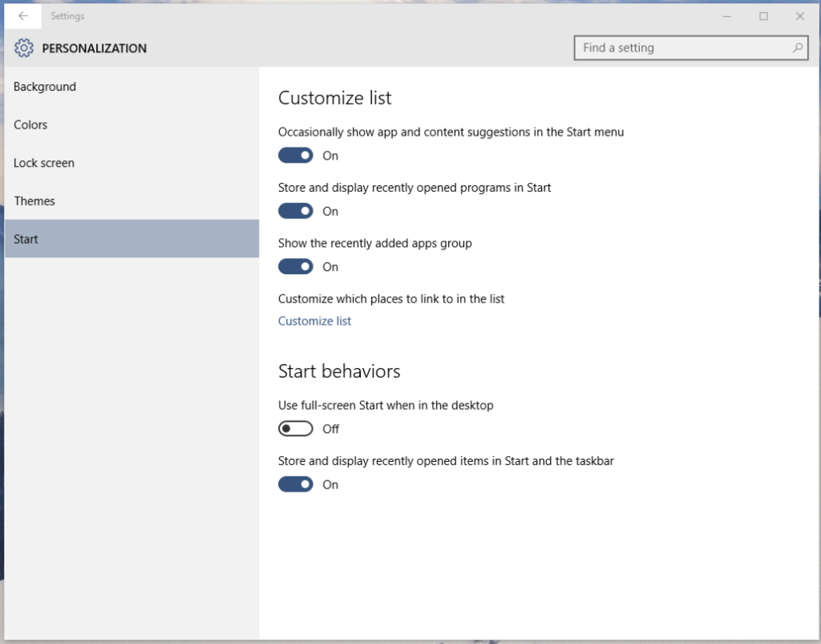The height and width of the screenshot is (644, 821).
Task: Disable recently opened programs in Start
Action: click(x=296, y=212)
